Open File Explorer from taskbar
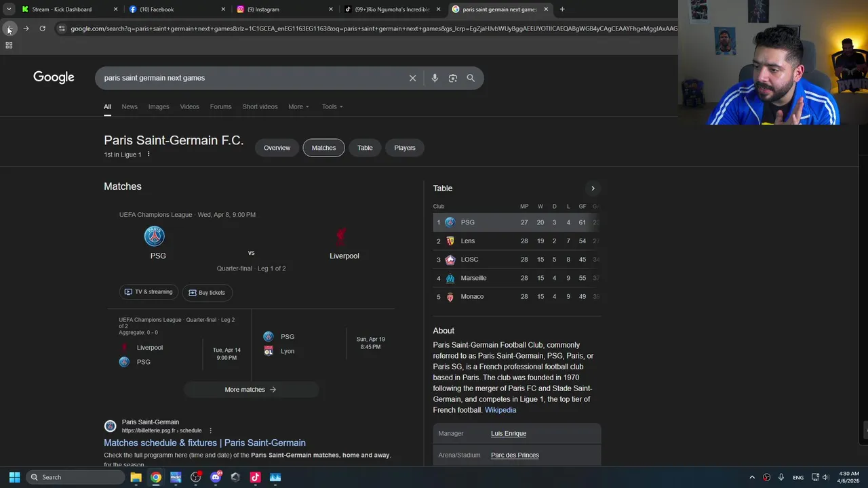 point(136,477)
